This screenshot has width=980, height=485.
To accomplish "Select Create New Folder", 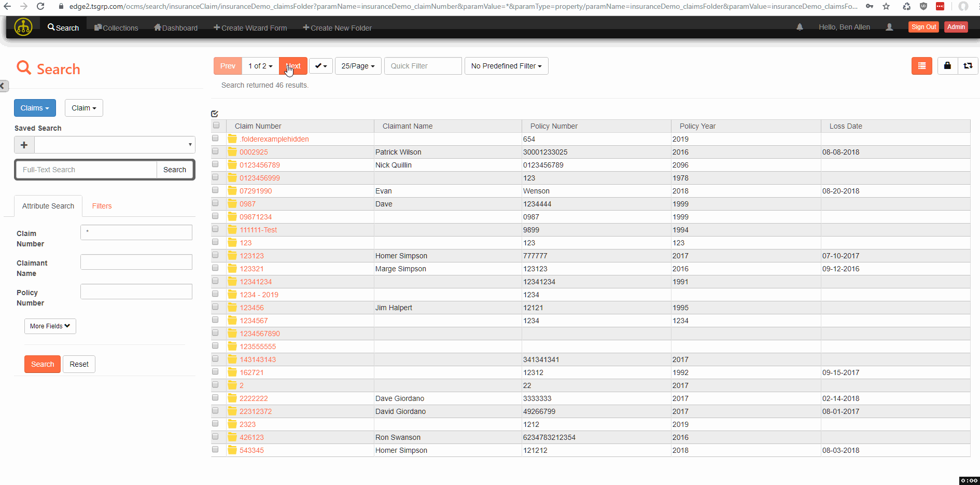I will coord(337,28).
